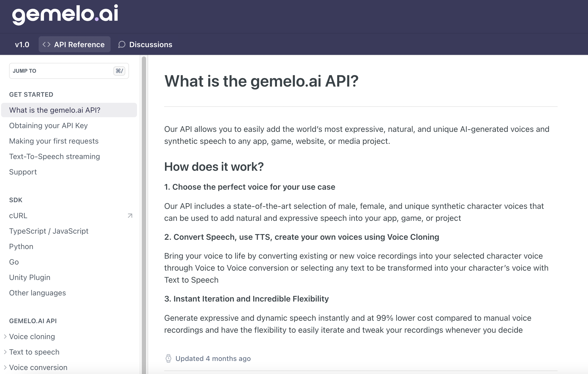Open the v1.0 version selector

pyautogui.click(x=22, y=44)
